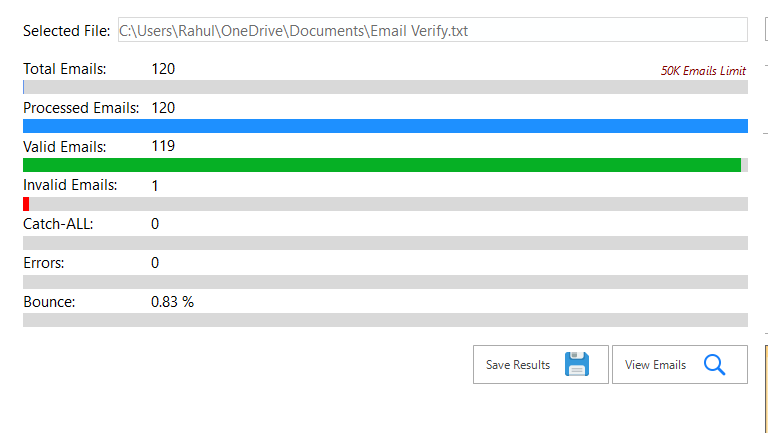Viewport: 768px width, 433px height.
Task: Click the Total Emails progress bar
Action: (x=385, y=87)
